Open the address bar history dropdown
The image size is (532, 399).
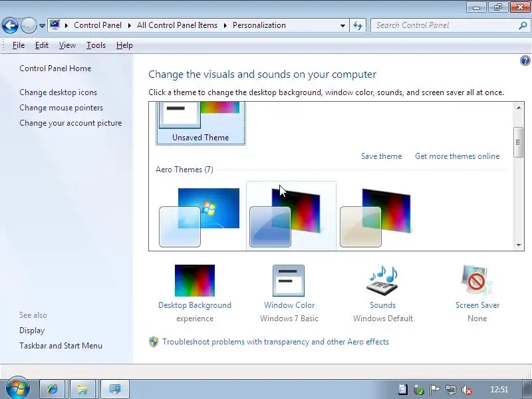342,26
